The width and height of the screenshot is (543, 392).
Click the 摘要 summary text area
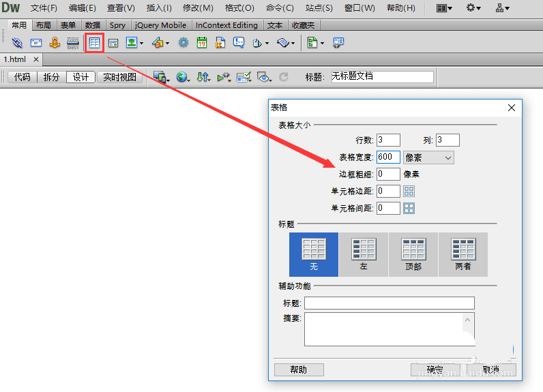point(390,329)
